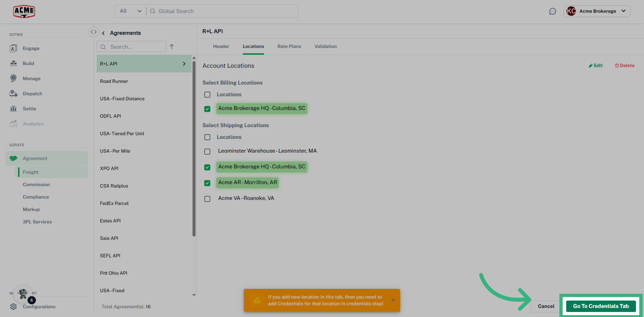Dismiss the orange warning notification
This screenshot has height=317, width=644.
393,300
